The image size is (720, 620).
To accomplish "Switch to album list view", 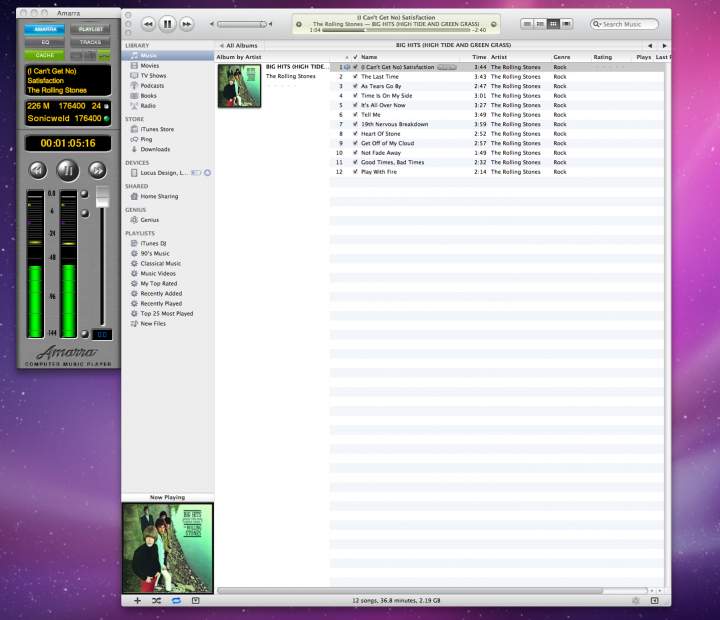I will click(540, 24).
